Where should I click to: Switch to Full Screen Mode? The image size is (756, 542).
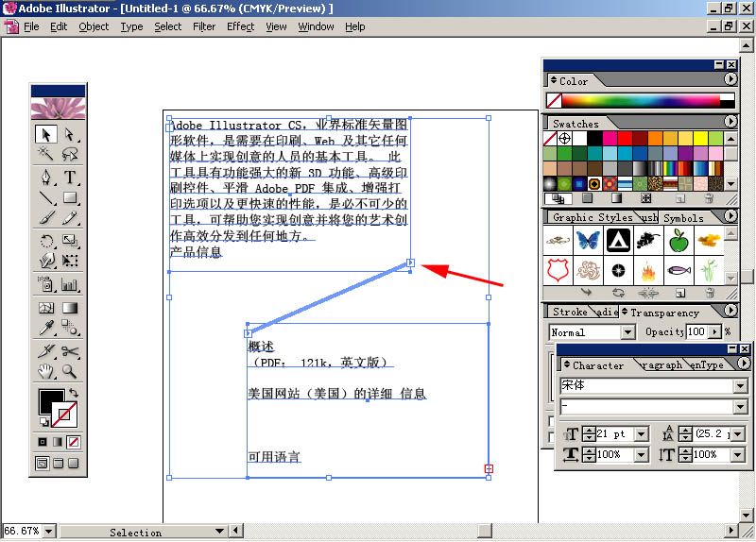pyautogui.click(x=74, y=464)
